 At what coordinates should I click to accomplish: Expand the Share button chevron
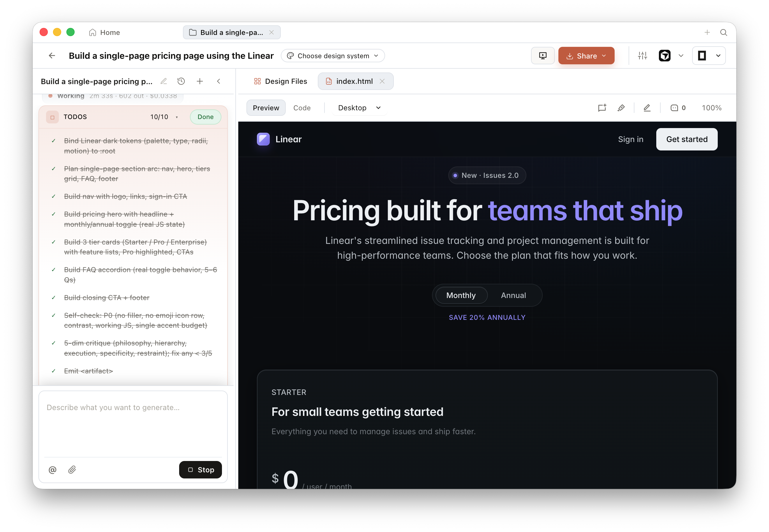tap(604, 56)
